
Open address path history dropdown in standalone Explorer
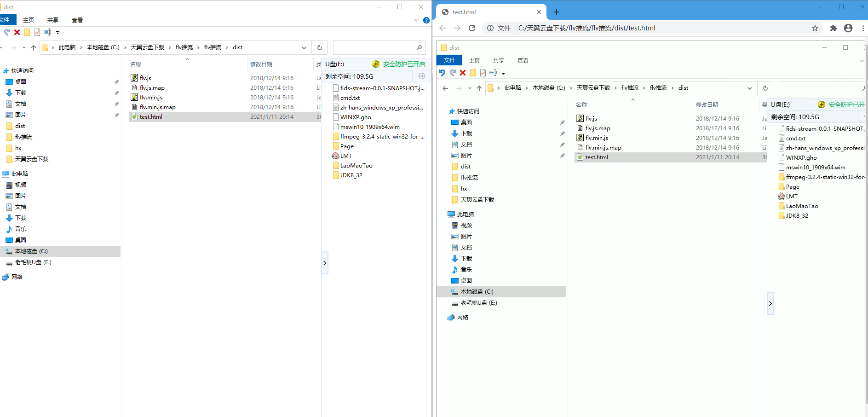(x=304, y=47)
